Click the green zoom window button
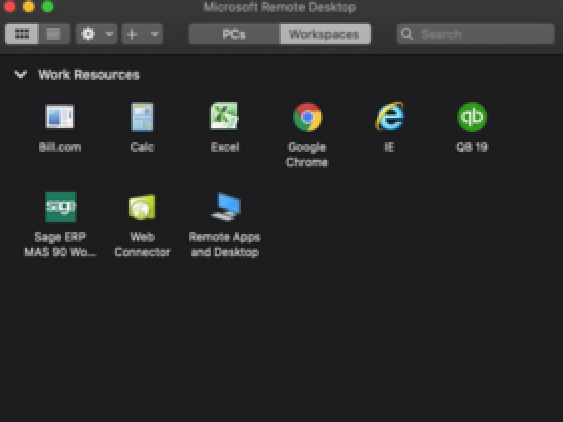Image resolution: width=563 pixels, height=422 pixels. pyautogui.click(x=47, y=6)
